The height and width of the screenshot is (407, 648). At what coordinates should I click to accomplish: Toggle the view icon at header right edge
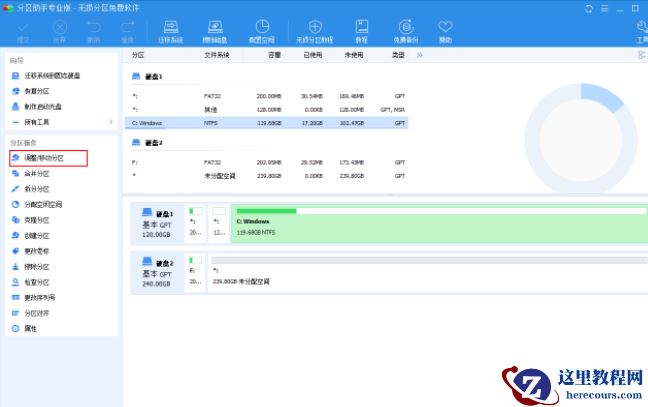[x=642, y=55]
